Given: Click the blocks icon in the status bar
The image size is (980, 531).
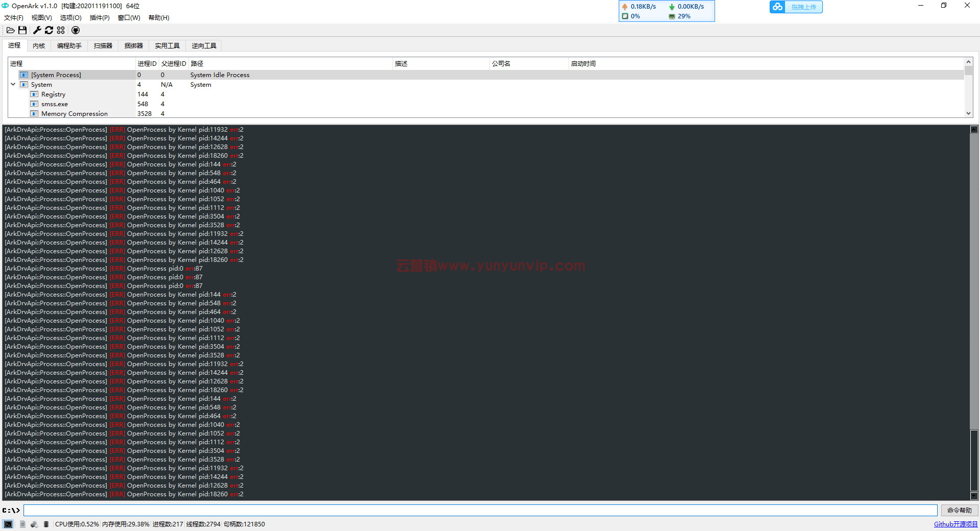Looking at the screenshot, I should 34,524.
